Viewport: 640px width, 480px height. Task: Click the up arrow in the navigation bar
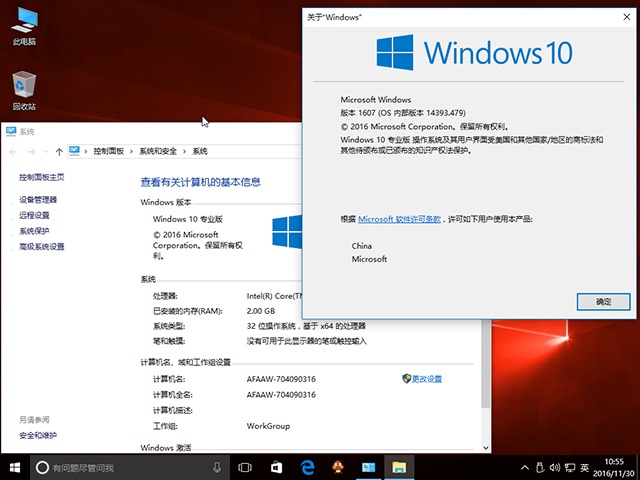pyautogui.click(x=60, y=151)
